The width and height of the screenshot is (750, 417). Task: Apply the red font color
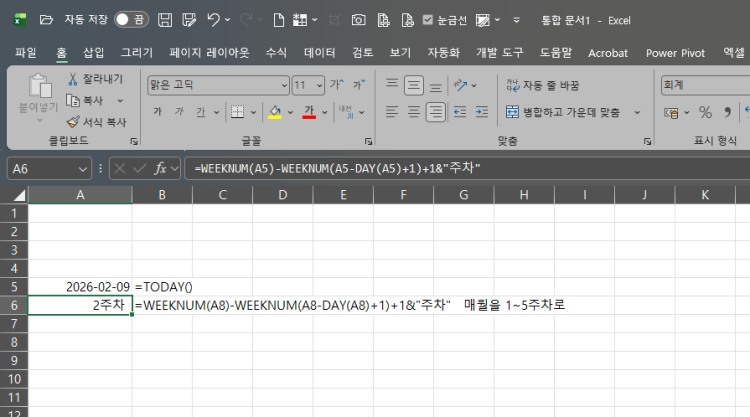click(309, 112)
